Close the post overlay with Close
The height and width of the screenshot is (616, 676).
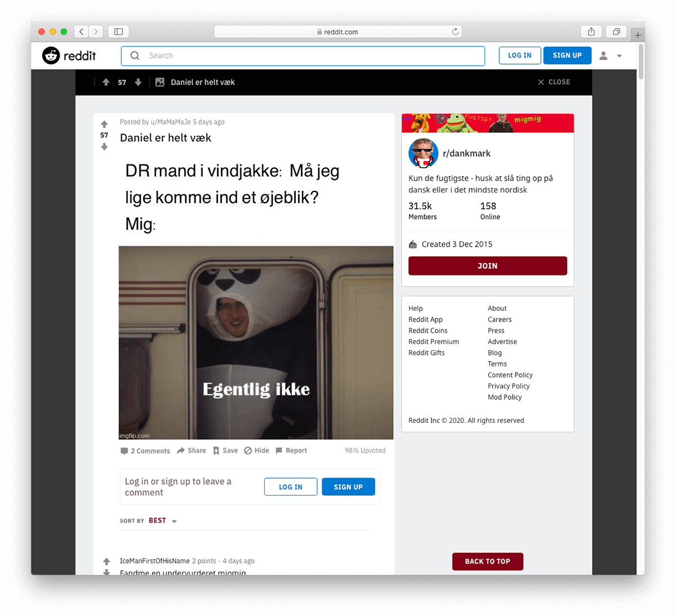click(x=554, y=82)
